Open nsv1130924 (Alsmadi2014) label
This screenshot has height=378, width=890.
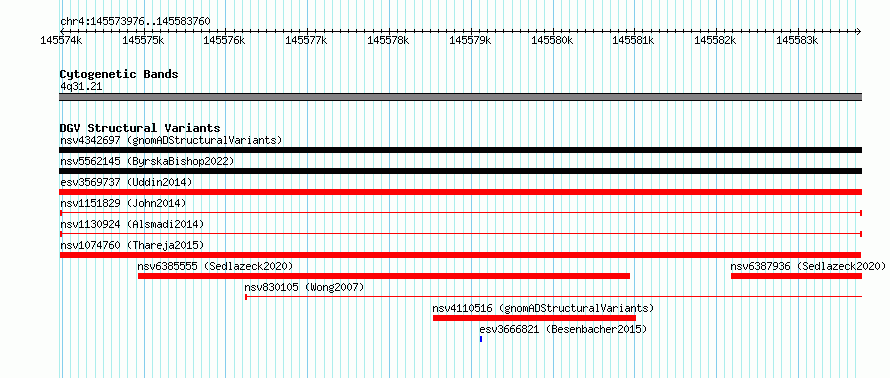point(132,224)
